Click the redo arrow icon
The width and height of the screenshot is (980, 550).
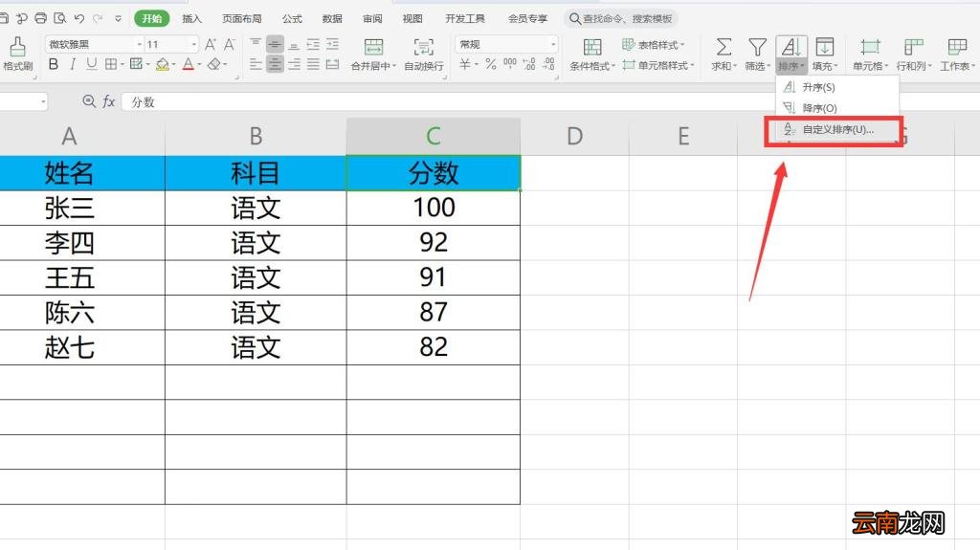pyautogui.click(x=99, y=18)
